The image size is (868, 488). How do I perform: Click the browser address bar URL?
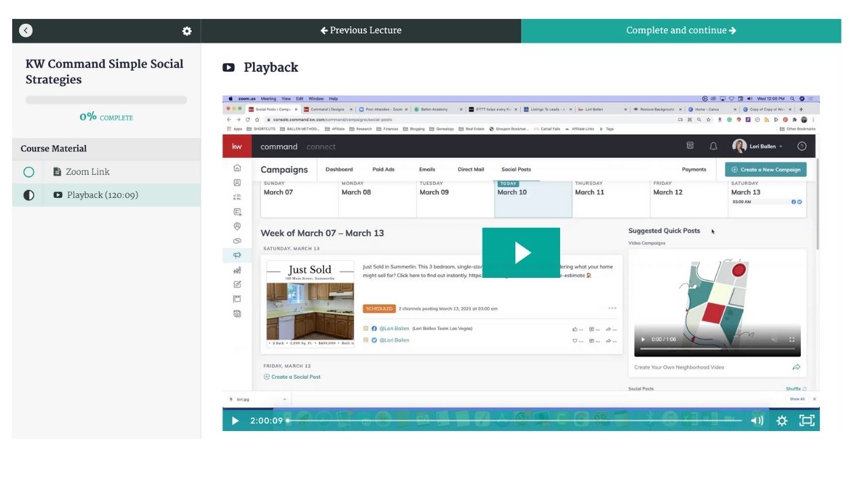[332, 119]
